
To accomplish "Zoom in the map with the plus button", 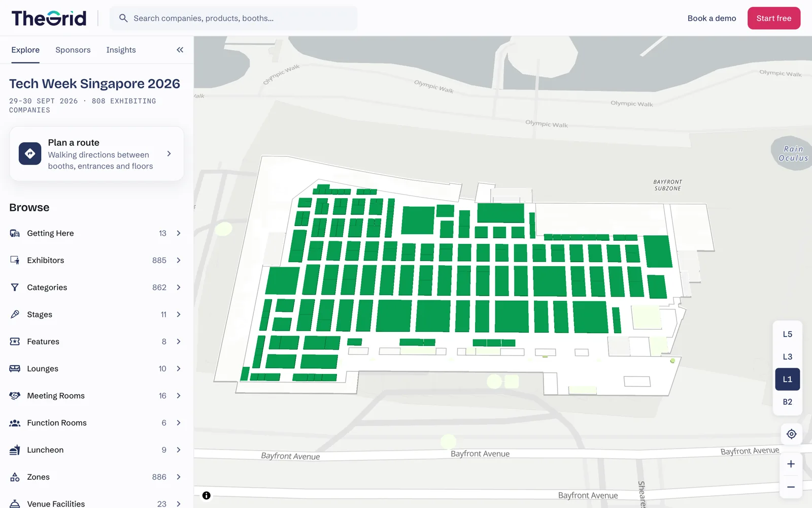I will (791, 464).
